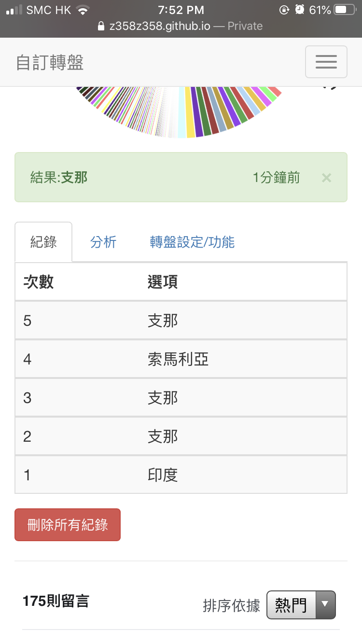Click the dropdown arrow beside 熱門

[325, 605]
